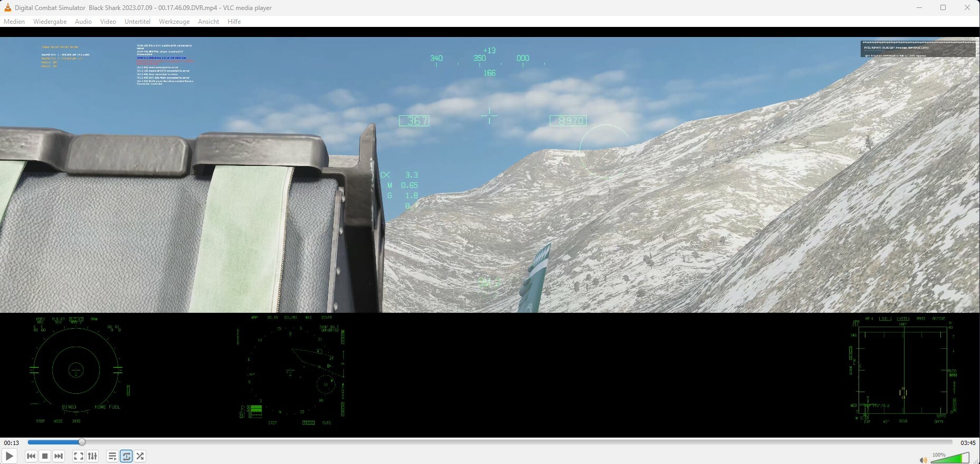
Task: Open the Medien menu
Action: coord(14,22)
